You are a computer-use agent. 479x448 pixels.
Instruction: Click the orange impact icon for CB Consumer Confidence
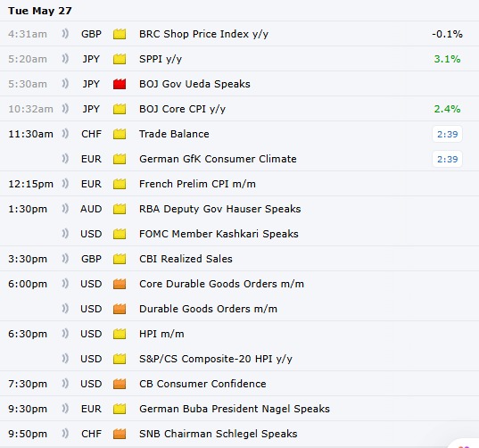pos(120,384)
